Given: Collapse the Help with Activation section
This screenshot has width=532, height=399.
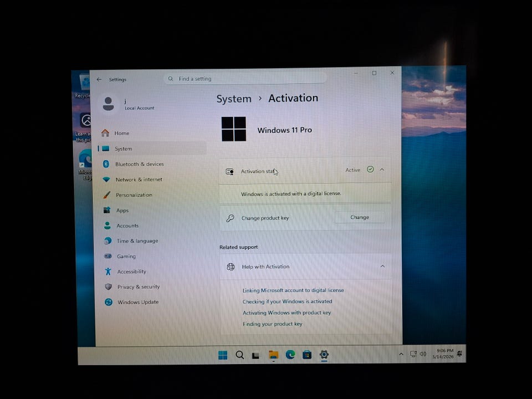Looking at the screenshot, I should (x=382, y=267).
